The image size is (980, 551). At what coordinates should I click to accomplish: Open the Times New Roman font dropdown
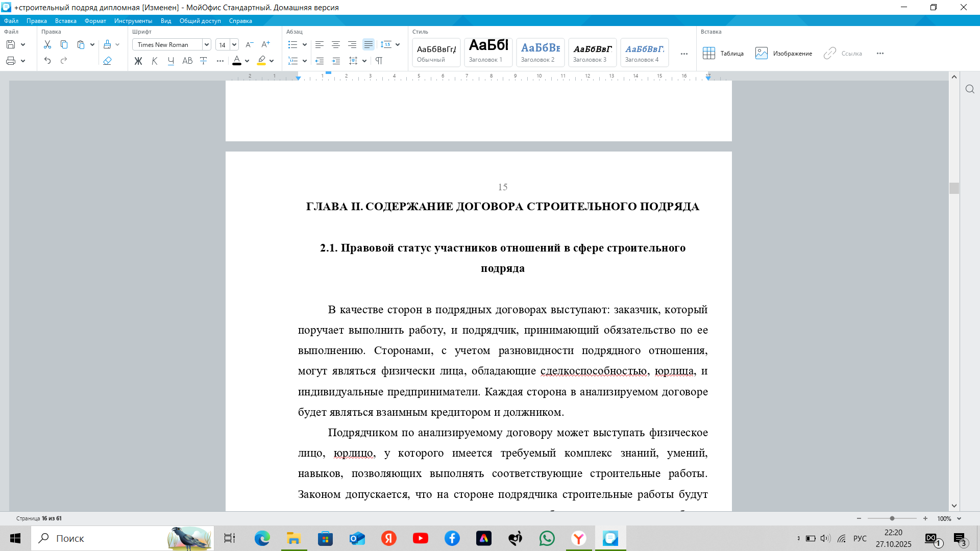(207, 45)
